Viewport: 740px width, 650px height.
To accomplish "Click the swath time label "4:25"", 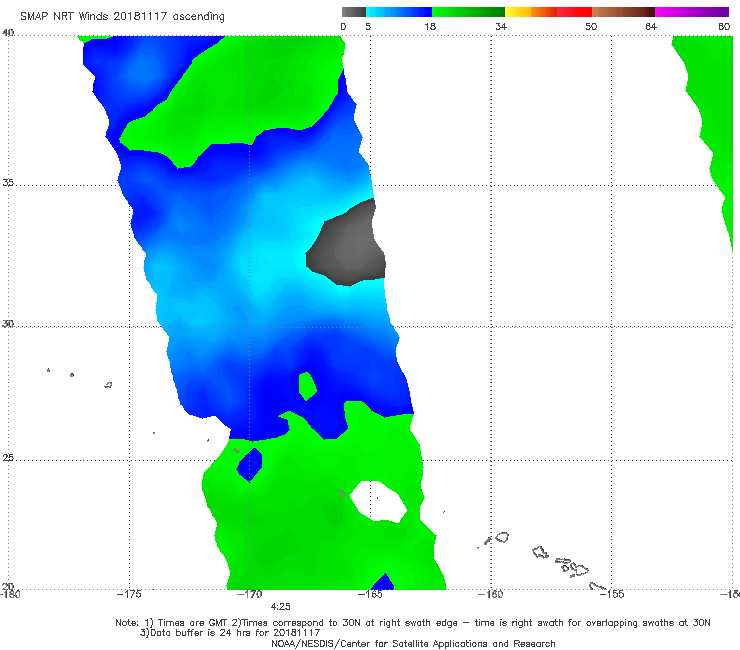I will (x=280, y=607).
